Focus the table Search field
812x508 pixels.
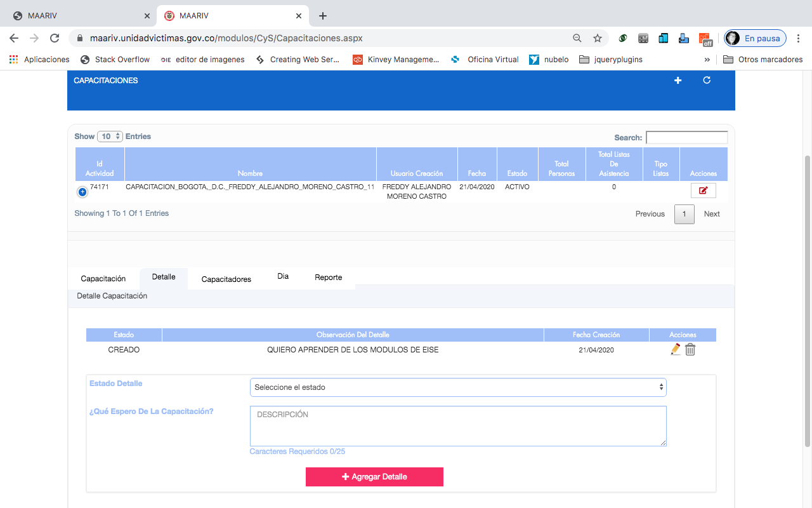(686, 137)
